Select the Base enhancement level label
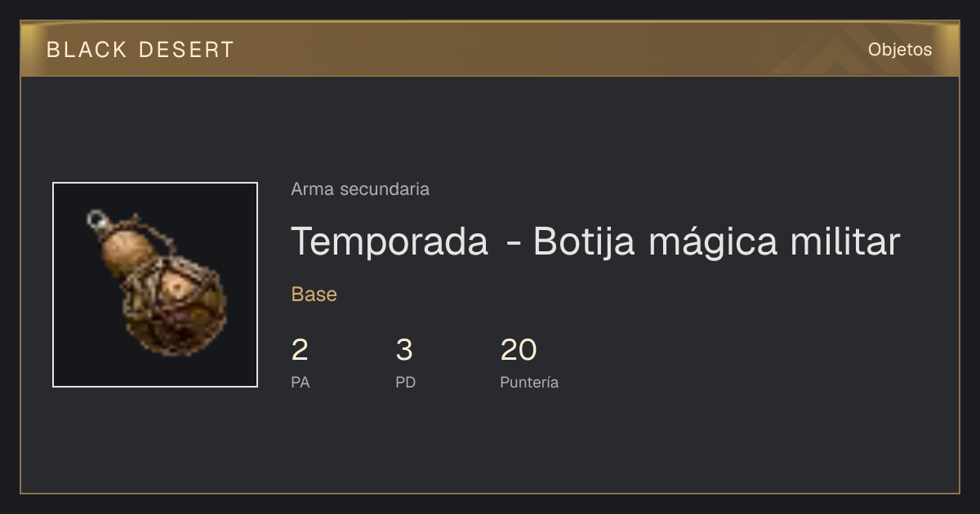Image resolution: width=980 pixels, height=514 pixels. pyautogui.click(x=314, y=295)
